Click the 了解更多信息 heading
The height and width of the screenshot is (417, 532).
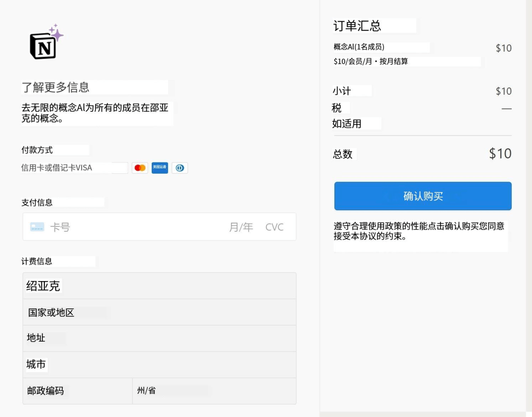[x=56, y=87]
